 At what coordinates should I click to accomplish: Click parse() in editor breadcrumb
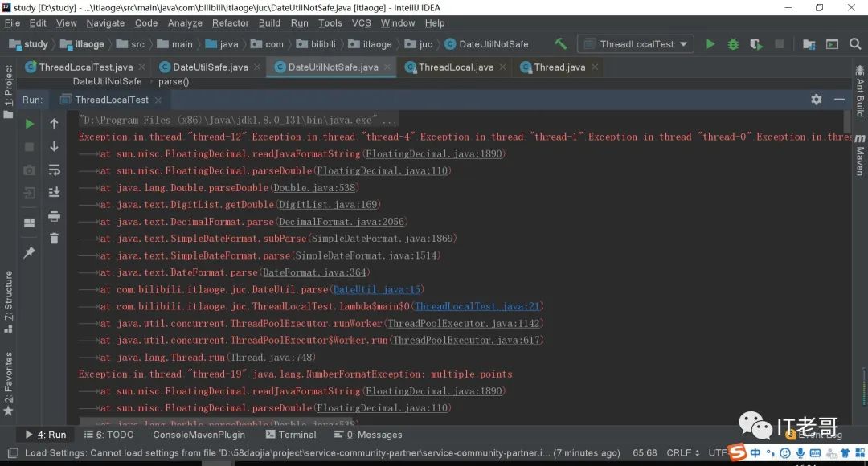pyautogui.click(x=174, y=82)
